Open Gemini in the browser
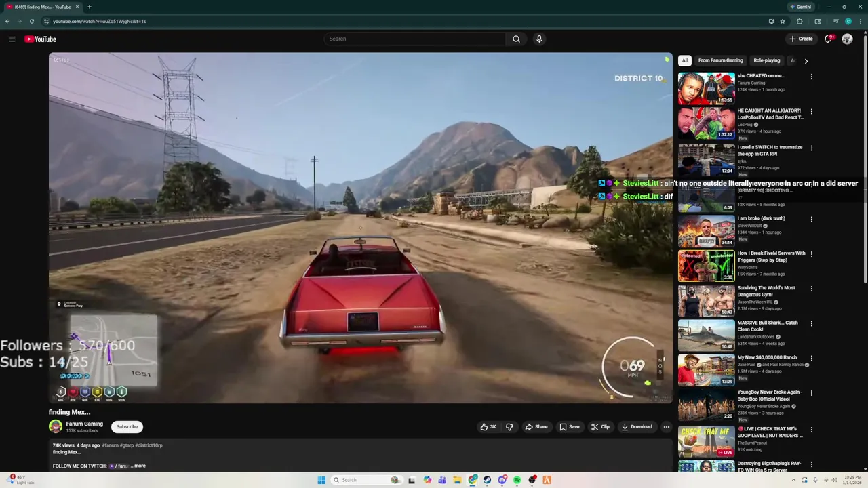This screenshot has width=868, height=488. [x=800, y=7]
